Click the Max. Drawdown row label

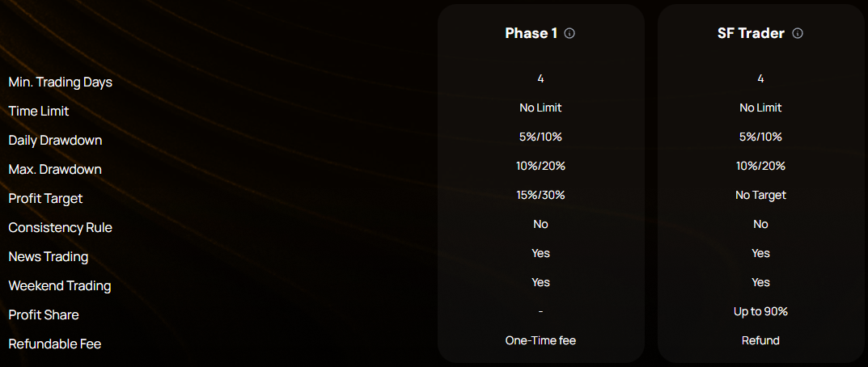click(x=55, y=170)
